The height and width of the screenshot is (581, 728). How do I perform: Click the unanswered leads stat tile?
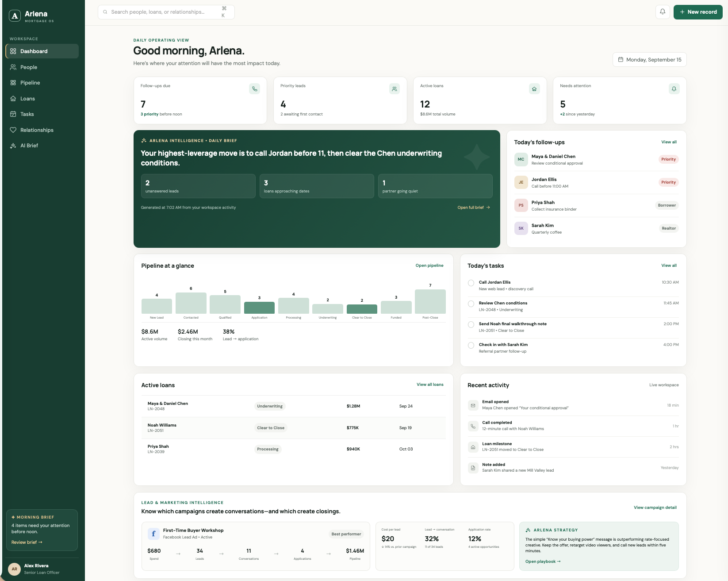pos(198,186)
